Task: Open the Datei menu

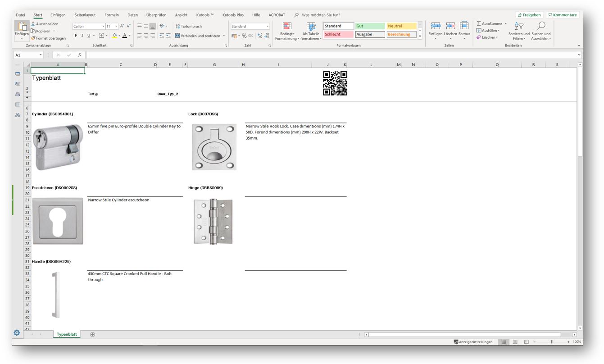Action: pyautogui.click(x=20, y=15)
